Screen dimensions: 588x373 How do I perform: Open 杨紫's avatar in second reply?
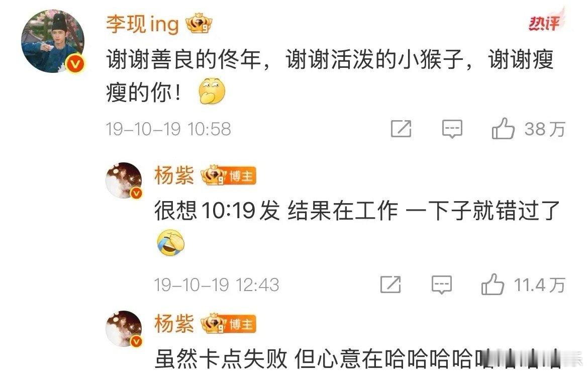tap(125, 328)
